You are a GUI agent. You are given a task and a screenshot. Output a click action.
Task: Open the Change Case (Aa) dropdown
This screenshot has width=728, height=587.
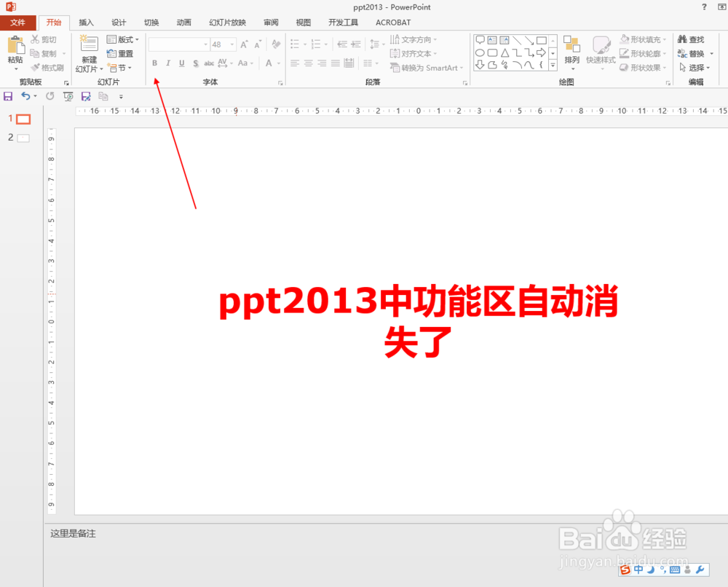point(245,63)
